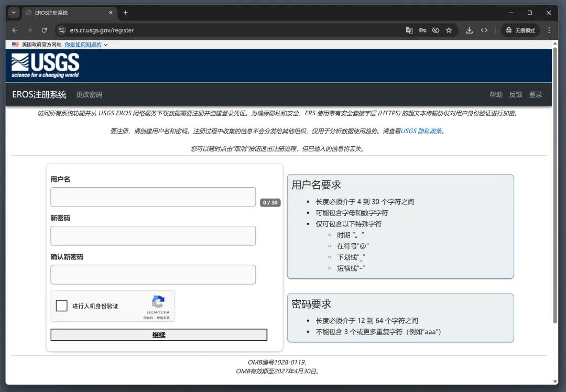Click the 0 / 30 character counter

[270, 202]
